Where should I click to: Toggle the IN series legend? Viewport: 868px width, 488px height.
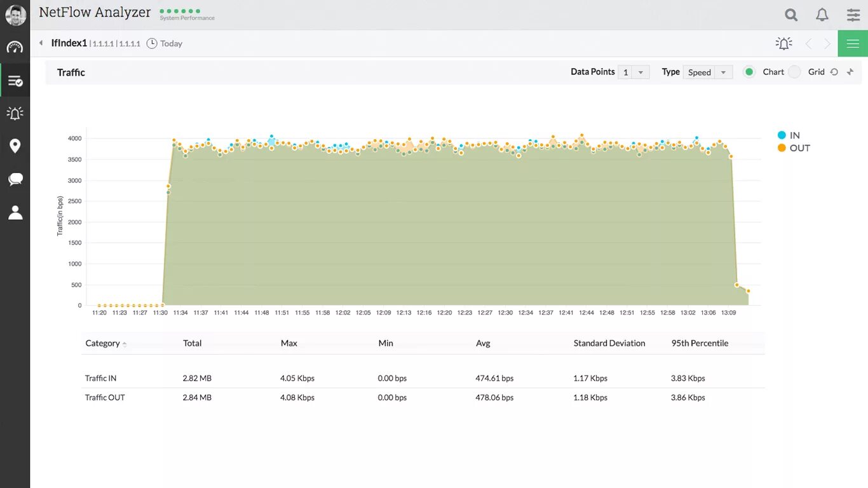point(789,135)
